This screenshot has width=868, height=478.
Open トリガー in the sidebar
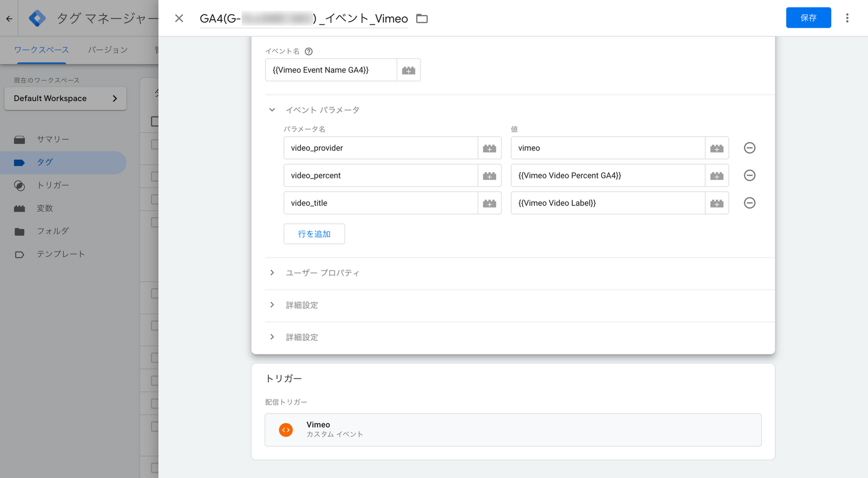(63, 185)
